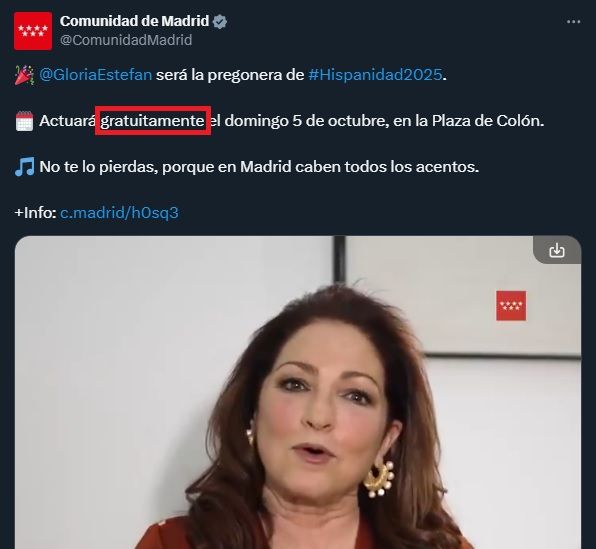Click the text 'Plaza de Colón'
This screenshot has height=549, width=596.
tap(486, 121)
